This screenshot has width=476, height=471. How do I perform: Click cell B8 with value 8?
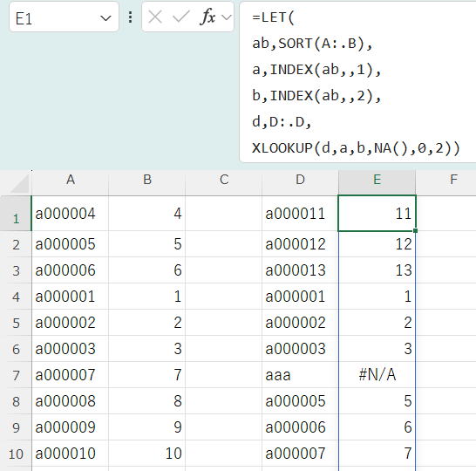click(147, 401)
